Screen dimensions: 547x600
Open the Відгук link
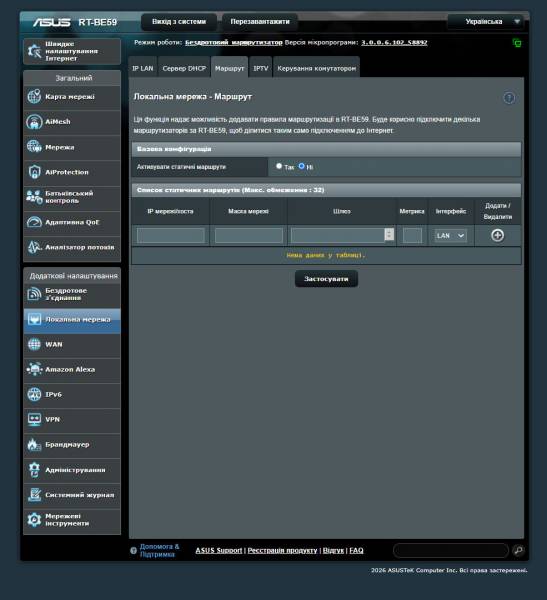[x=333, y=550]
